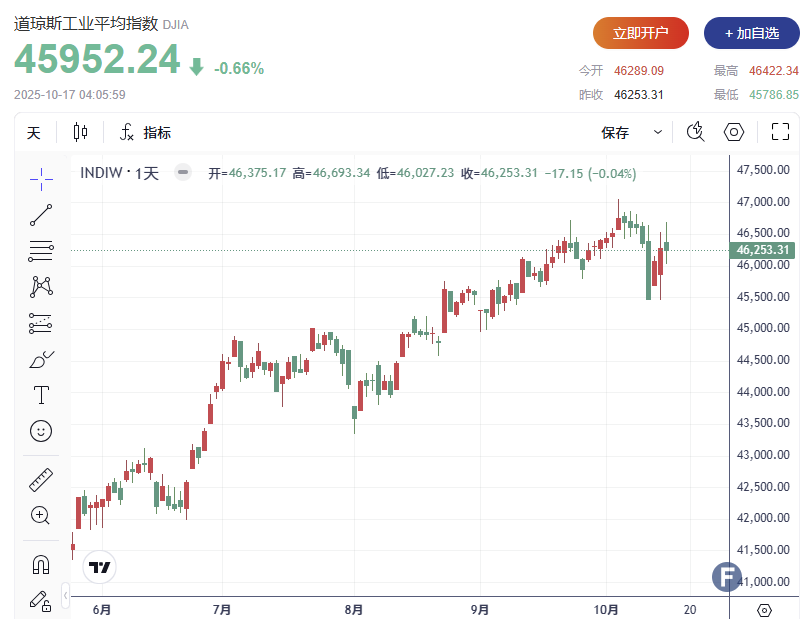Click the zoom-in magnifier tool
The width and height of the screenshot is (807, 619).
(x=41, y=515)
